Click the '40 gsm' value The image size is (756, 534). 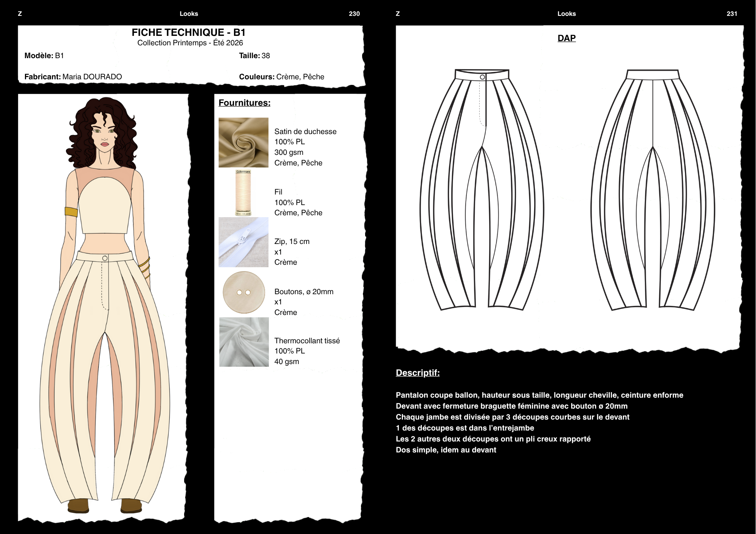pos(287,361)
